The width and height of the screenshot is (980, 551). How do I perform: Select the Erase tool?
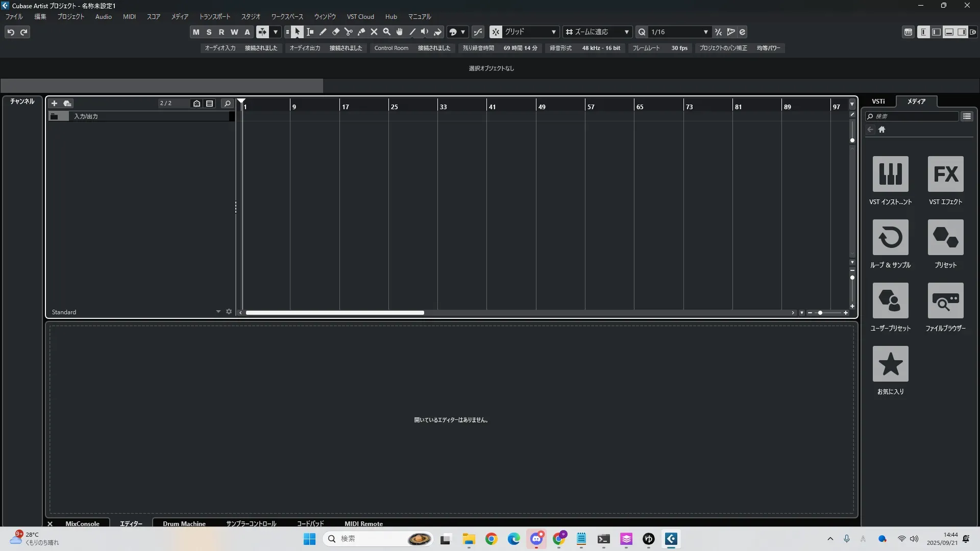click(336, 32)
